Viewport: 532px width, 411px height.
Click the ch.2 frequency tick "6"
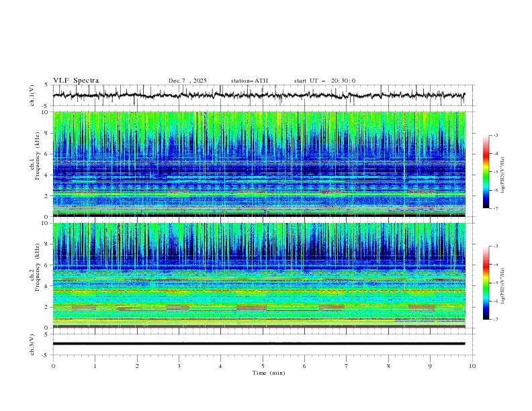(x=48, y=265)
